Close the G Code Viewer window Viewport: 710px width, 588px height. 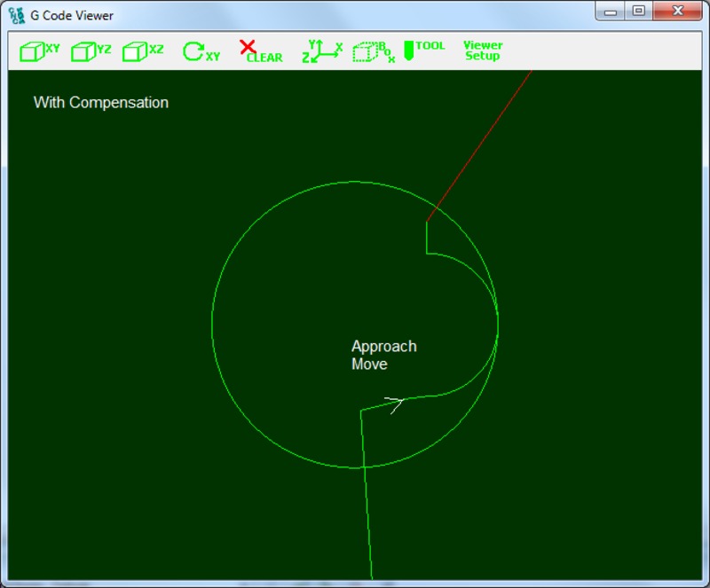click(x=678, y=12)
